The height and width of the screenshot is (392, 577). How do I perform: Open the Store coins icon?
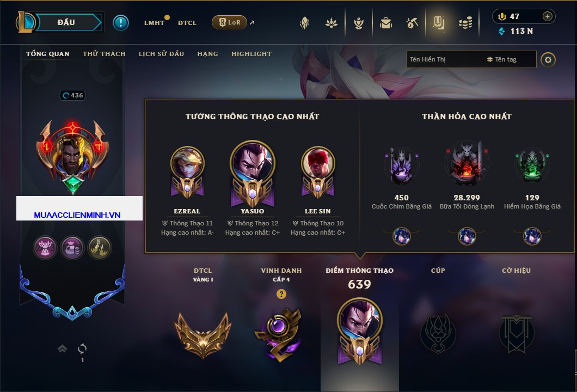coord(465,23)
